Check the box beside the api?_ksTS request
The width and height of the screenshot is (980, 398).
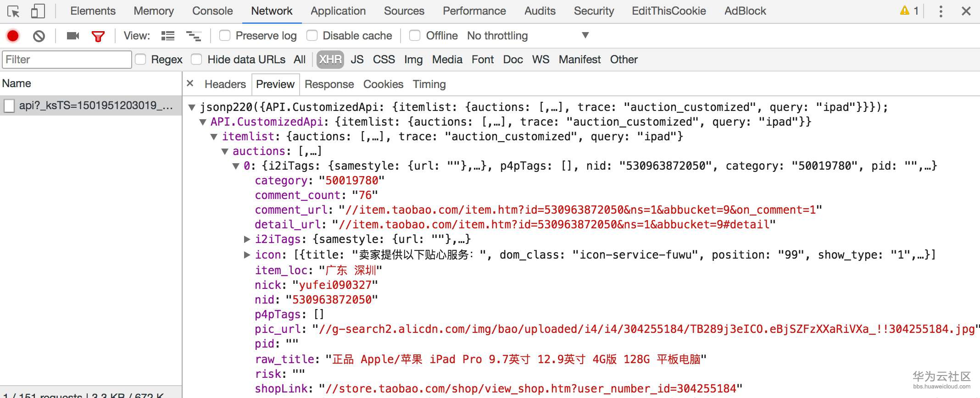click(x=9, y=106)
